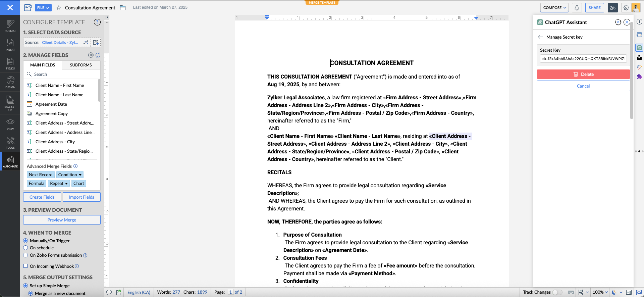Expand the COMPOSE mode dropdown

[x=555, y=8]
